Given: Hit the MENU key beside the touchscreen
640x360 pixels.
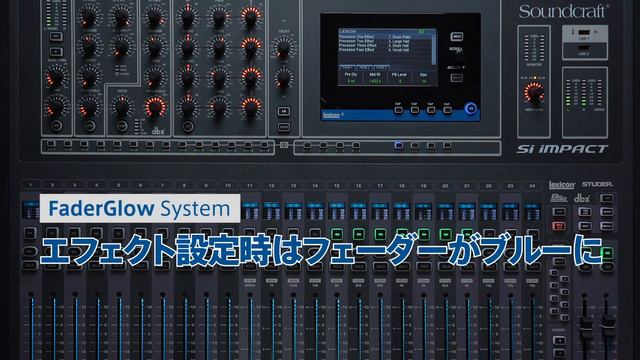Looking at the screenshot, I should click(x=457, y=36).
